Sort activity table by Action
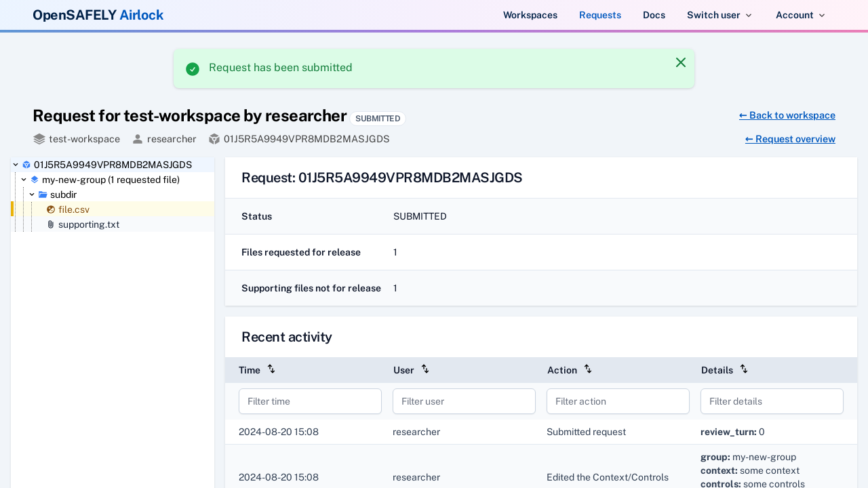 pyautogui.click(x=588, y=369)
